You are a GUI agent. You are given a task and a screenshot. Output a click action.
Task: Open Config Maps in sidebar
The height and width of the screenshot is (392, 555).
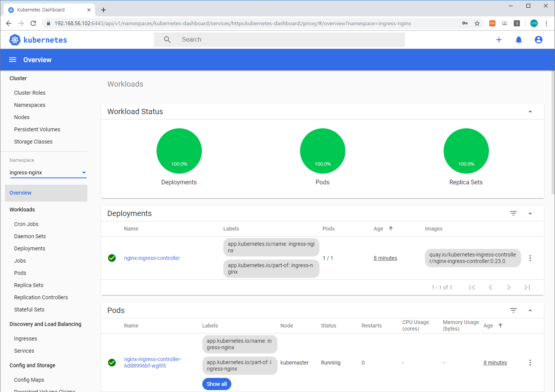click(29, 380)
